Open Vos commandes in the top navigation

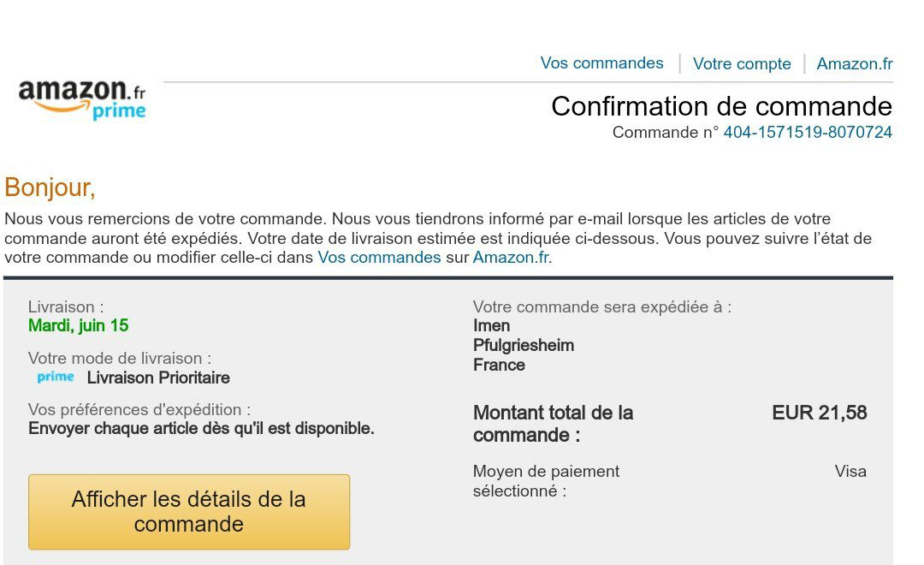[x=601, y=63]
